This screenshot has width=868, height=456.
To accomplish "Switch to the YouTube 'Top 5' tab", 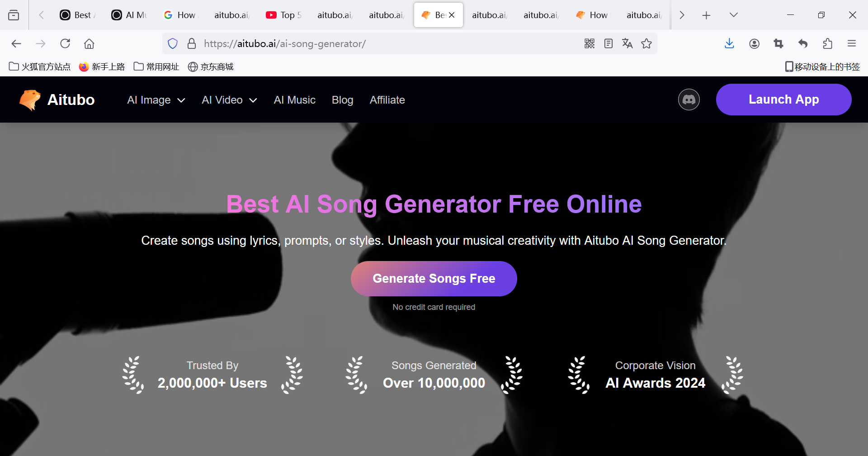I will tap(284, 15).
